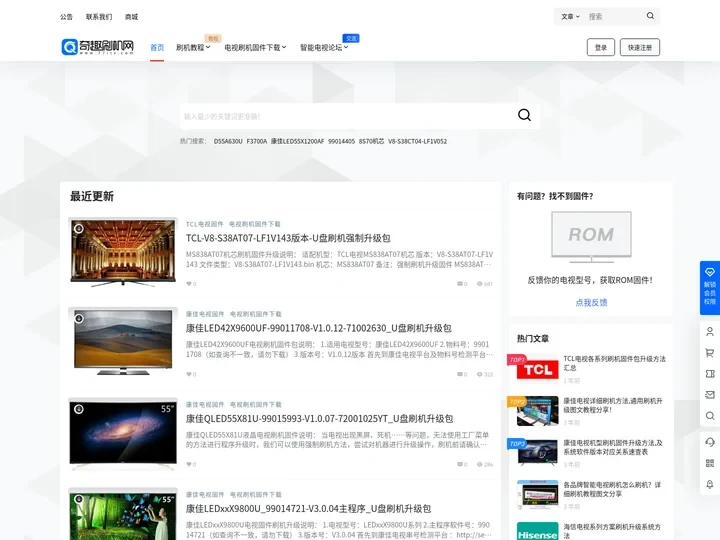This screenshot has width=720, height=540.
Task: Open the 商城 top link
Action: (x=131, y=17)
